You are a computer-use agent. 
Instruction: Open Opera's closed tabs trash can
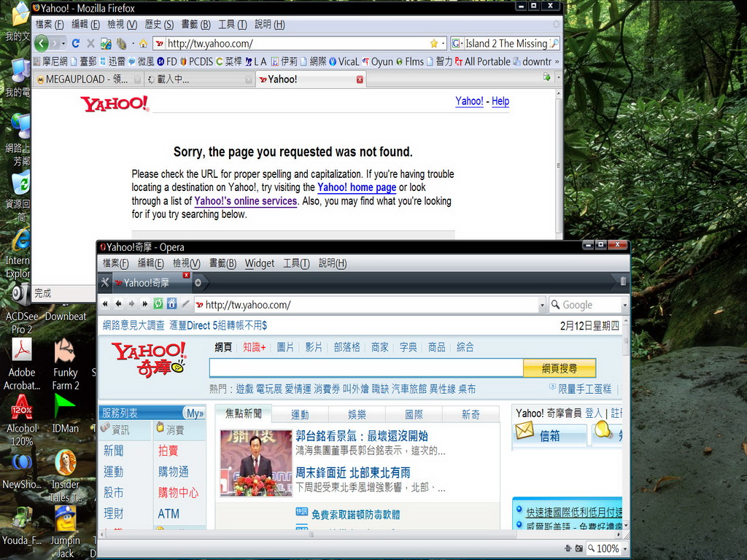coord(622,281)
